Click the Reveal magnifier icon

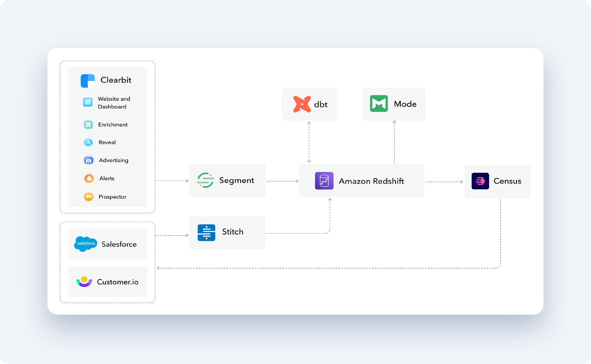[88, 142]
